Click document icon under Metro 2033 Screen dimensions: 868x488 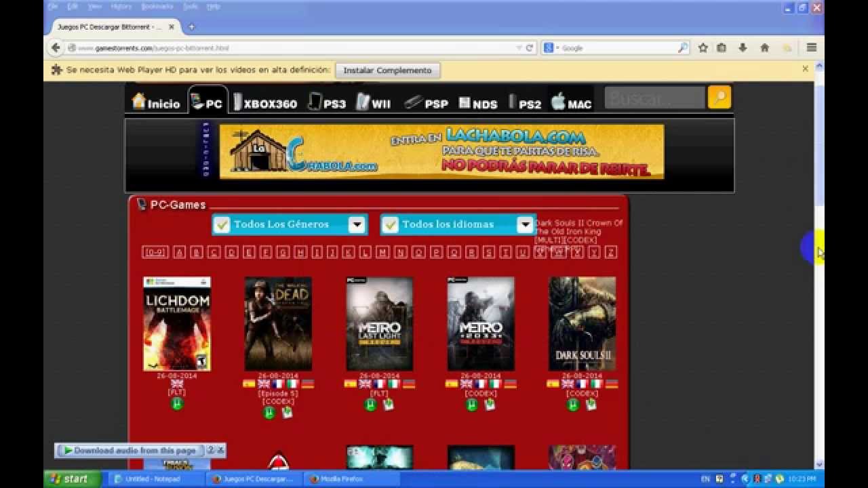click(490, 405)
